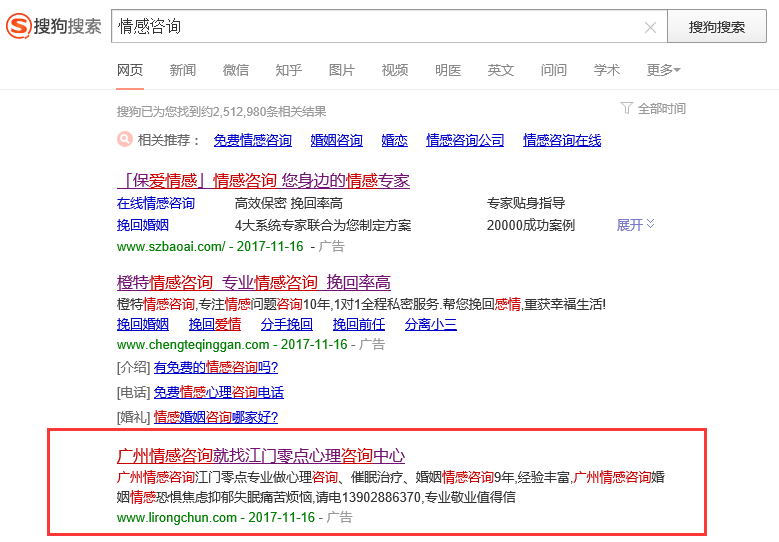Clear the search box with X icon
Image resolution: width=779 pixels, height=542 pixels.
(650, 27)
